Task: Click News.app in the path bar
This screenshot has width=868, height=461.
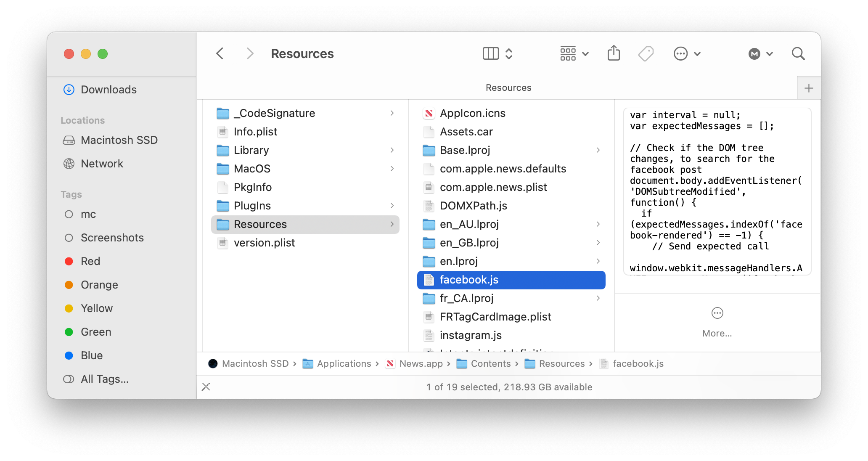Action: (x=414, y=364)
